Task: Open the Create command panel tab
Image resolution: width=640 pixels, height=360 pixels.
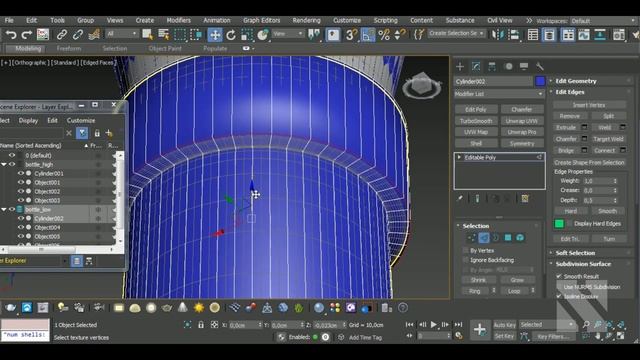Action: [x=460, y=66]
